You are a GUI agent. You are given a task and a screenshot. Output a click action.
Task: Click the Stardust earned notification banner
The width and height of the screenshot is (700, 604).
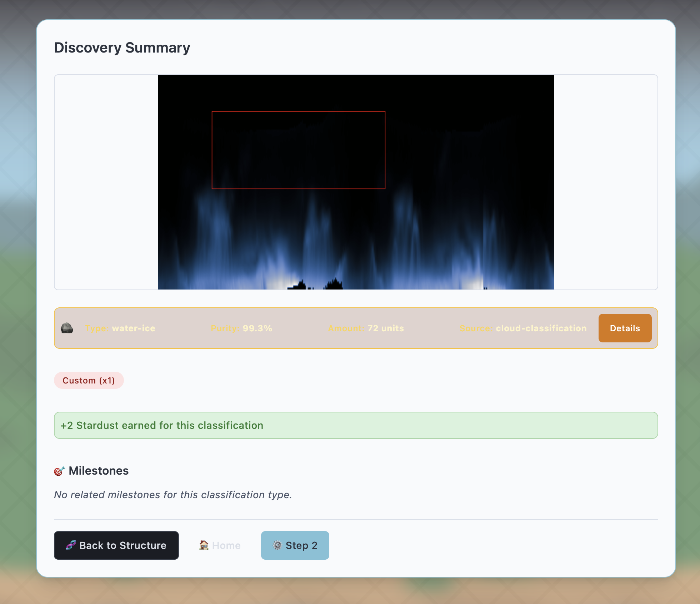pyautogui.click(x=356, y=425)
